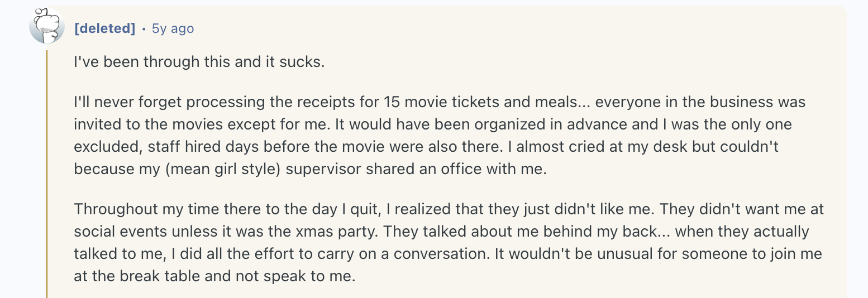Click the phrase "15 movie tickets"
Image resolution: width=868 pixels, height=298 pixels.
click(x=428, y=103)
